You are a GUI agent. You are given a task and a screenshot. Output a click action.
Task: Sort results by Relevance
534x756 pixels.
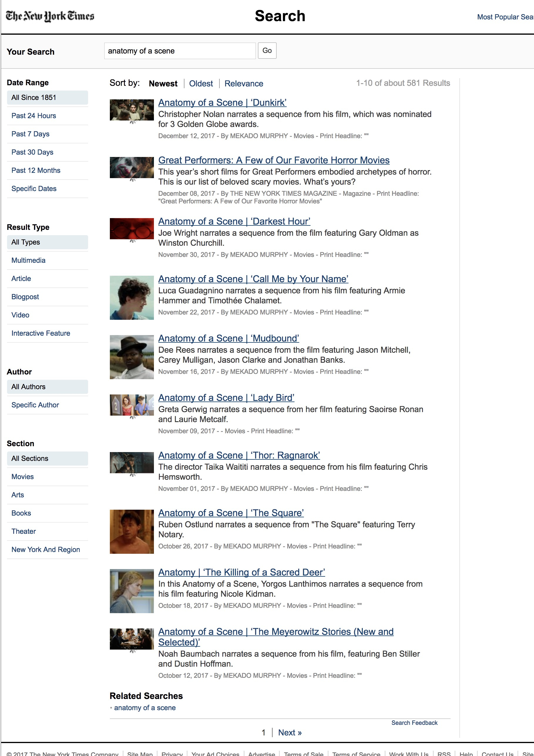point(244,84)
